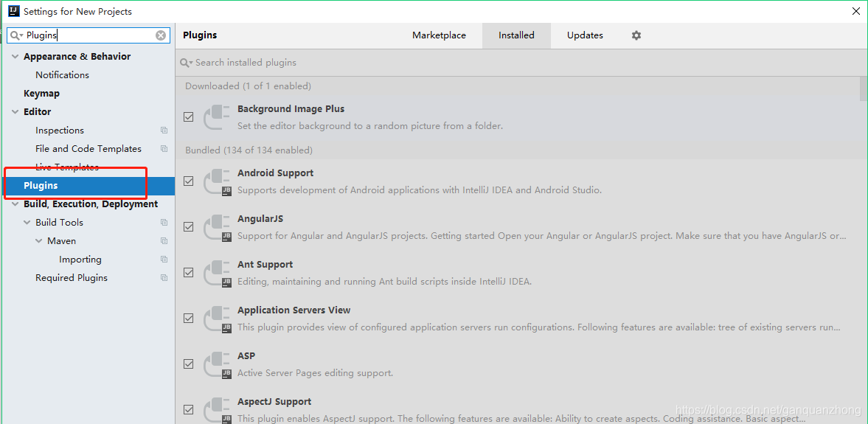Select Keymap settings
This screenshot has height=424, width=868.
coord(41,94)
